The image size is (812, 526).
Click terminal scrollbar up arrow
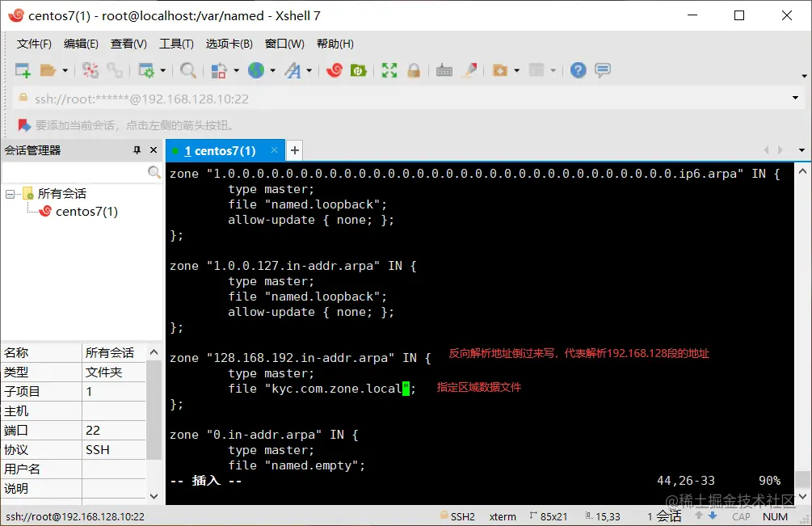pyautogui.click(x=802, y=170)
